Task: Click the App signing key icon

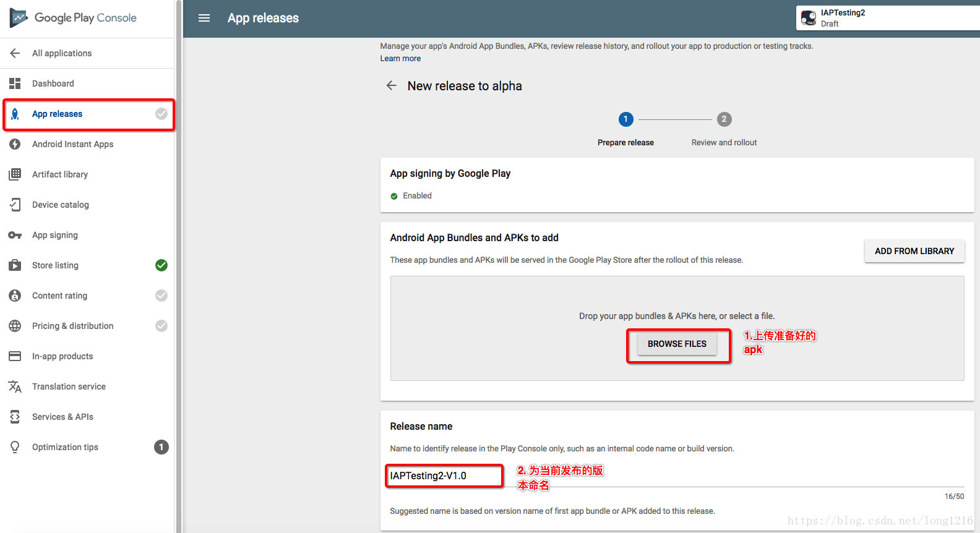Action: 15,235
